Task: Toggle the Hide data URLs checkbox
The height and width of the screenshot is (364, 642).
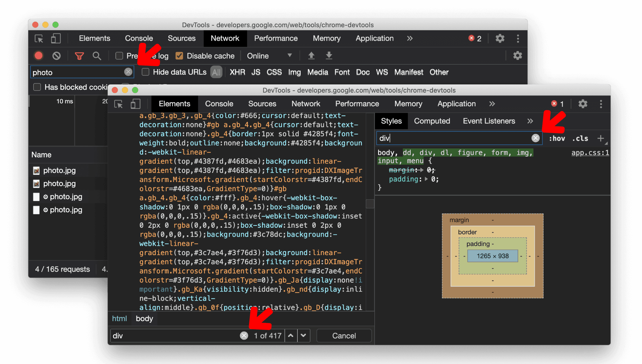Action: click(x=146, y=72)
